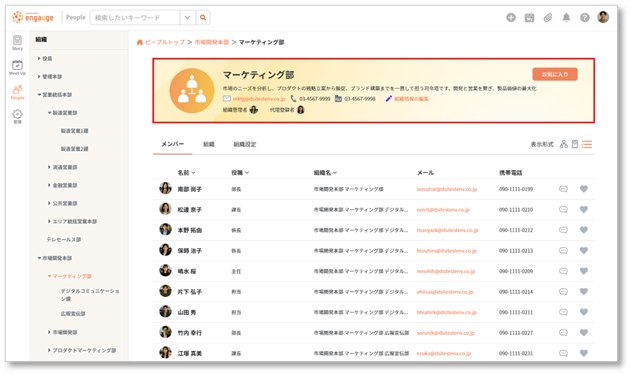Switch to the 組織 tab
The width and height of the screenshot is (631, 375).
tap(208, 144)
